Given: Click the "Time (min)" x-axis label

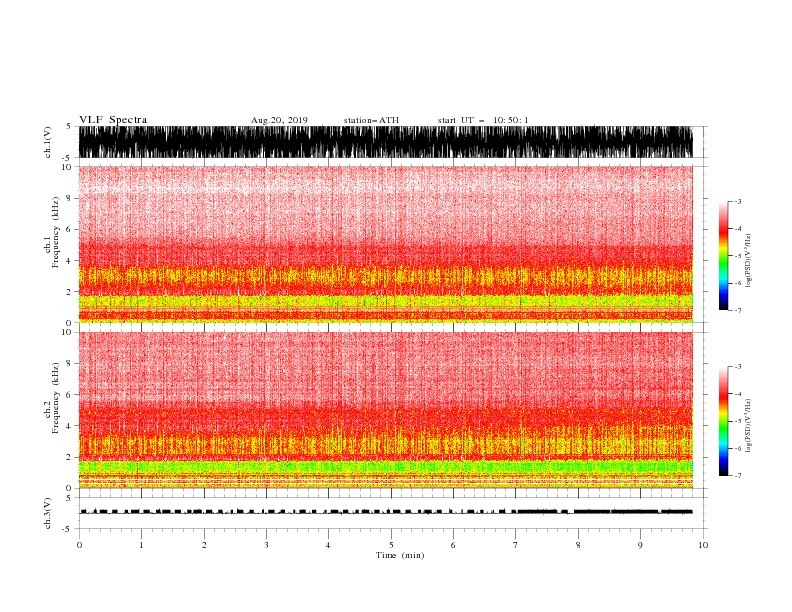Looking at the screenshot, I should click(400, 555).
